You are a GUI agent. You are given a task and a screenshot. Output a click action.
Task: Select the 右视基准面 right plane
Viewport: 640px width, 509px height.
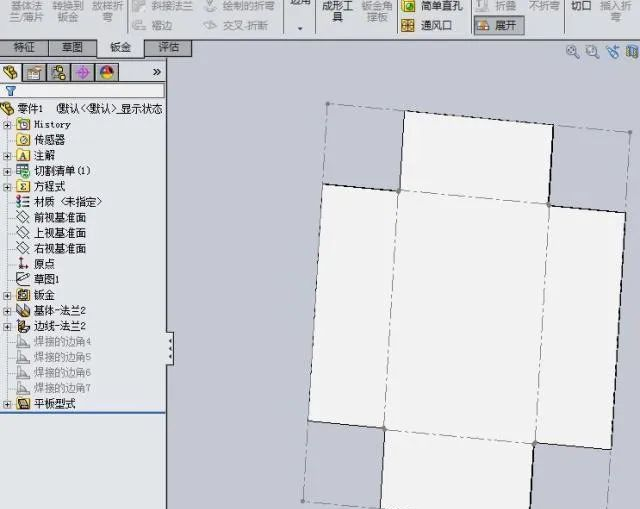click(x=60, y=249)
